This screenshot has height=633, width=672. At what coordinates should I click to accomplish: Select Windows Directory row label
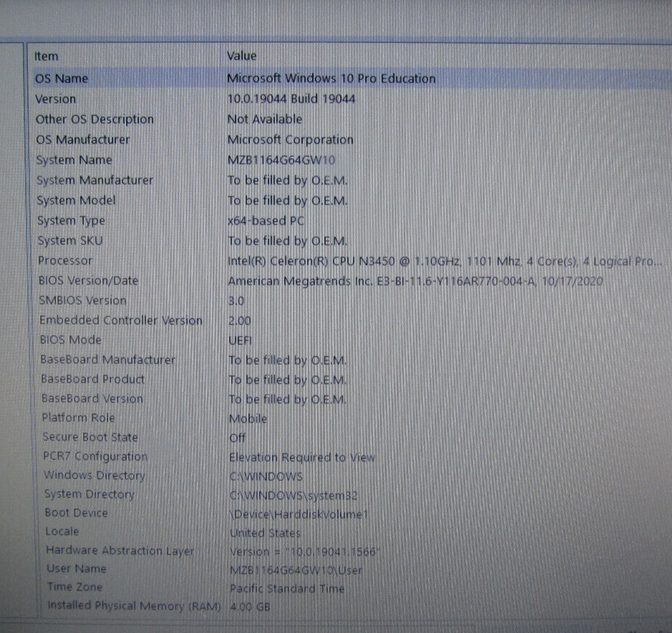pyautogui.click(x=94, y=476)
